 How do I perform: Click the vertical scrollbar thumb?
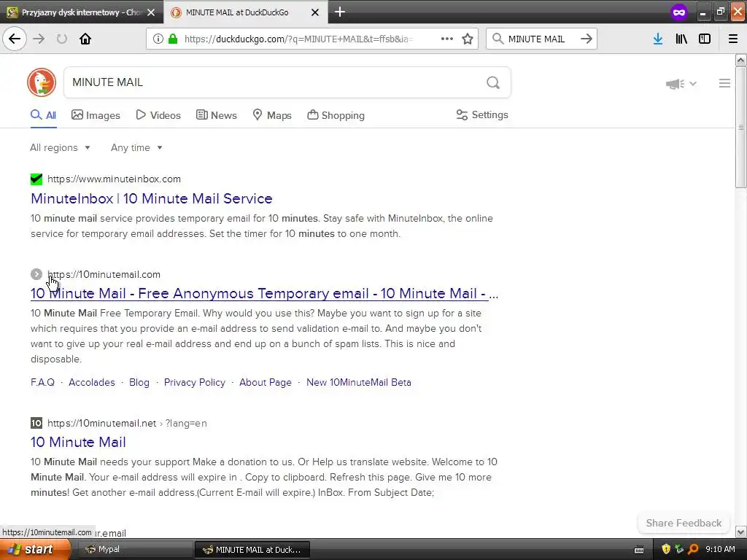pos(740,127)
